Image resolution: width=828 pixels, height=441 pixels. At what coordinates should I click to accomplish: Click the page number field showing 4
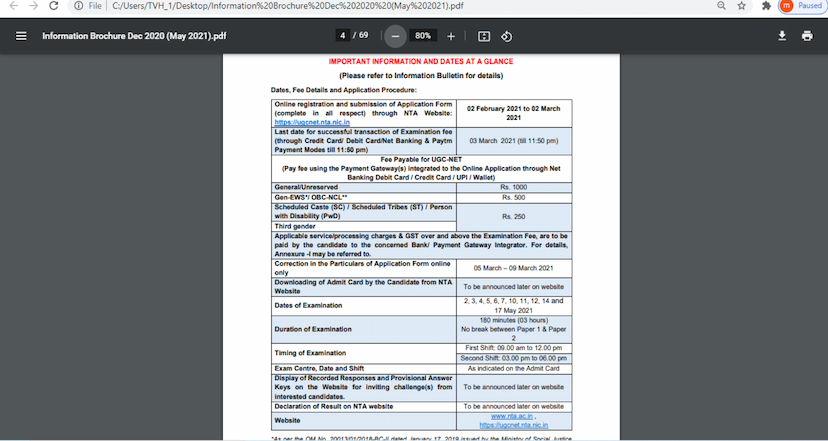click(343, 36)
